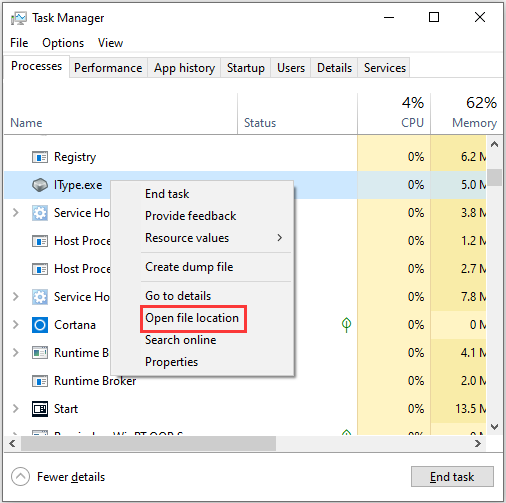Expand the Start process group
Screen dimensions: 506x503
[15, 408]
